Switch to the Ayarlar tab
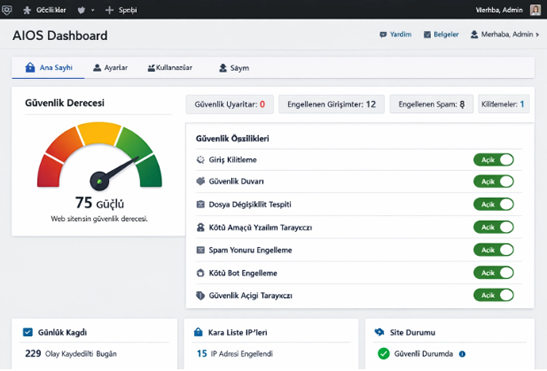Viewport: 547px width, 371px height. 110,68
